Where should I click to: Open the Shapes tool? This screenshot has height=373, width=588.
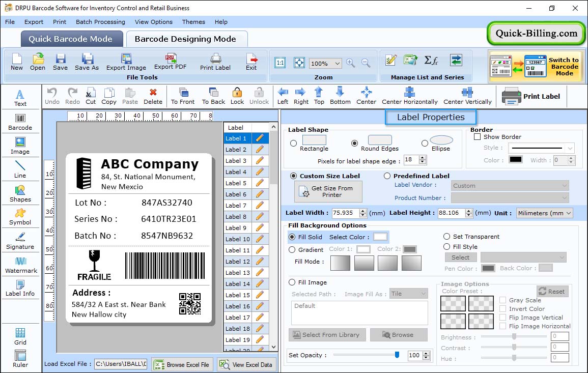point(20,193)
